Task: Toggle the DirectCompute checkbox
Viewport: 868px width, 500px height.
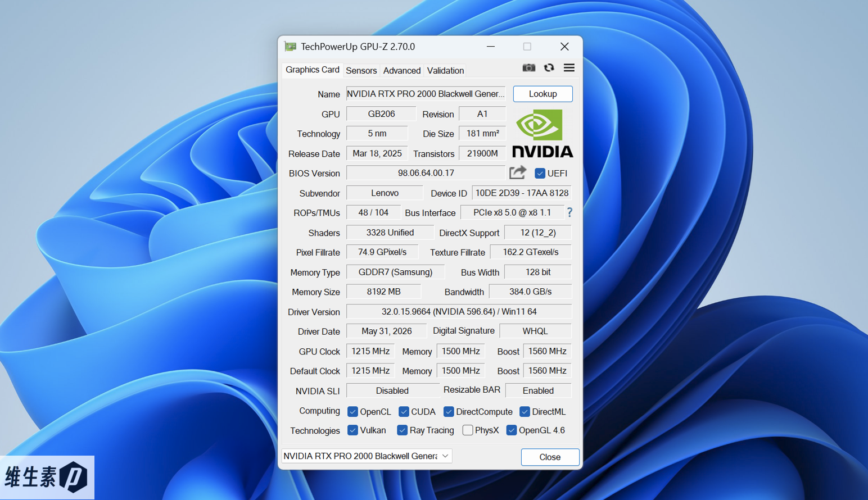Action: (x=449, y=412)
